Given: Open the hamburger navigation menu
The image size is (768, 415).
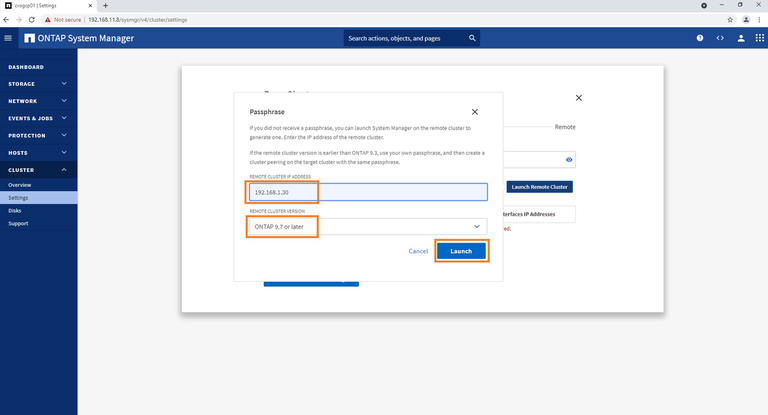Looking at the screenshot, I should tap(9, 38).
